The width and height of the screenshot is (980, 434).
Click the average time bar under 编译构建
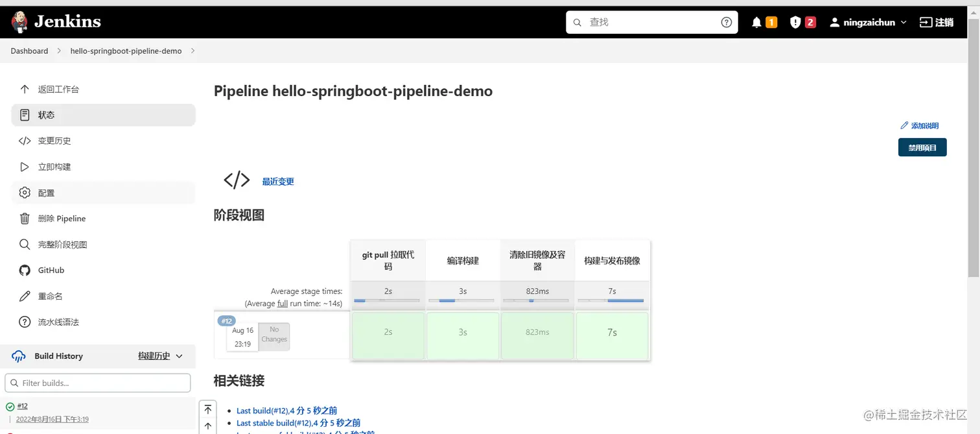[x=462, y=300]
